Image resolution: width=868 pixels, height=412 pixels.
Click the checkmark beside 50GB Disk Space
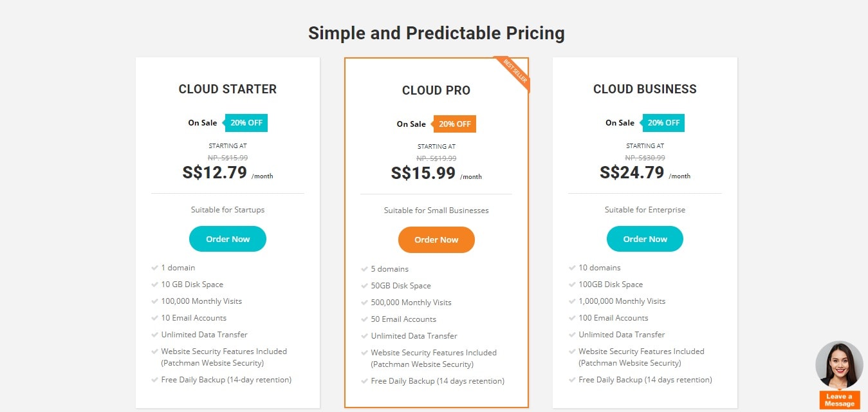pos(365,286)
